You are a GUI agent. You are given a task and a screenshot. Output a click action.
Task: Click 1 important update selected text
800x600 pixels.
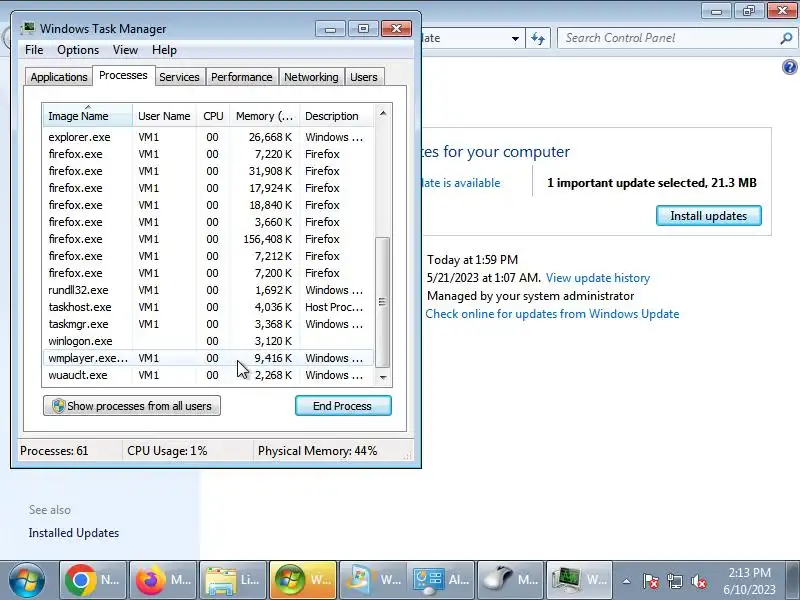(x=652, y=183)
